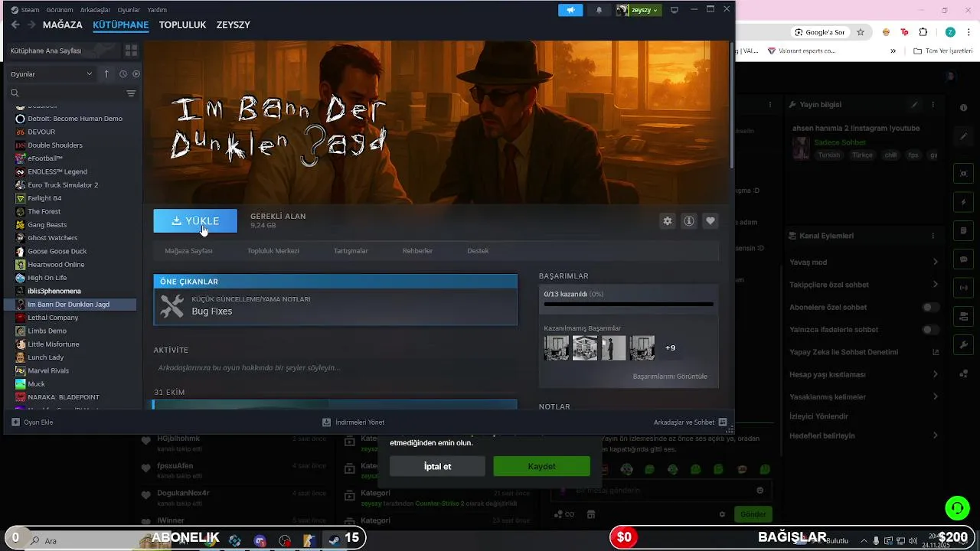Open Başarımlarını Görüntüle link
The width and height of the screenshot is (980, 551).
click(670, 377)
